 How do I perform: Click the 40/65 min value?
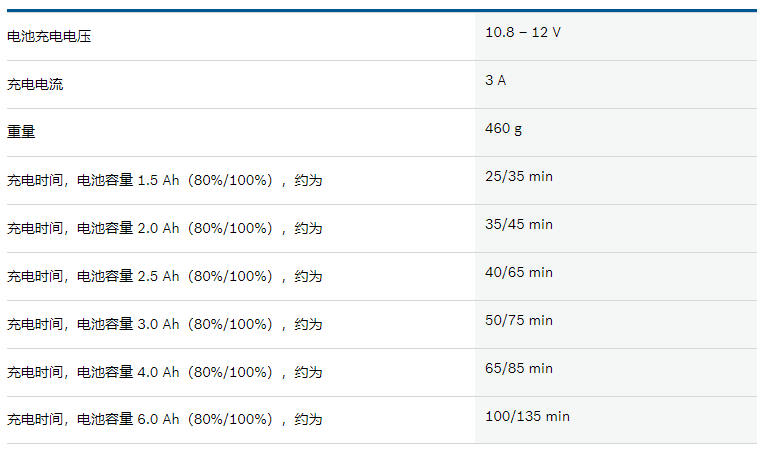[518, 273]
